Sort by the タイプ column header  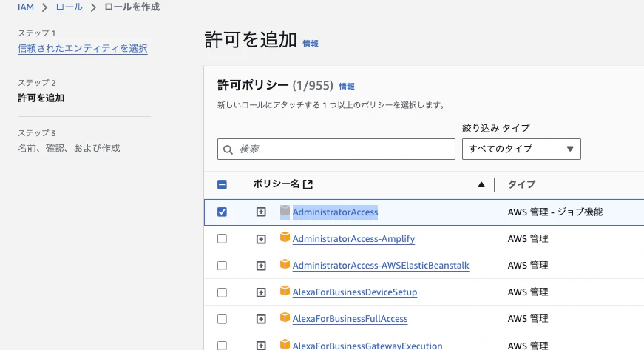click(x=521, y=184)
